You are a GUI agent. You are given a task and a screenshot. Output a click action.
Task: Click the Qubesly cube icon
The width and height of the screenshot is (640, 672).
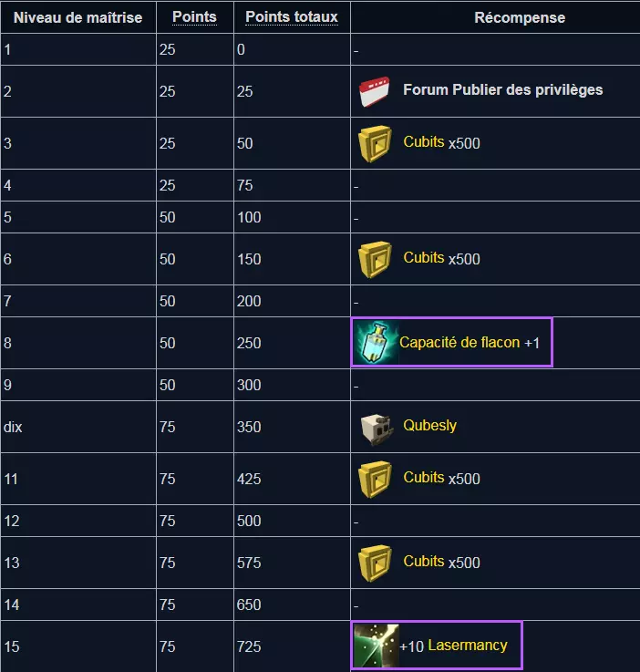[375, 426]
